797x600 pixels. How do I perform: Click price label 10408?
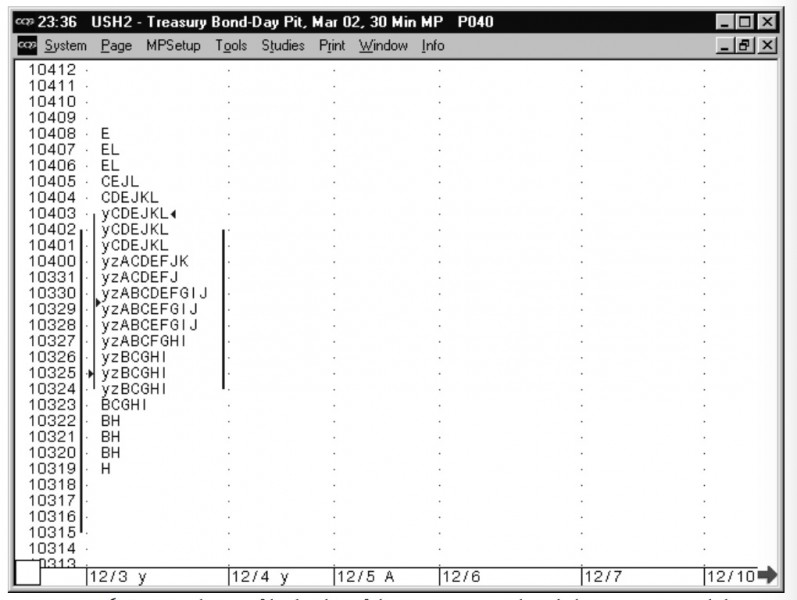pos(52,134)
